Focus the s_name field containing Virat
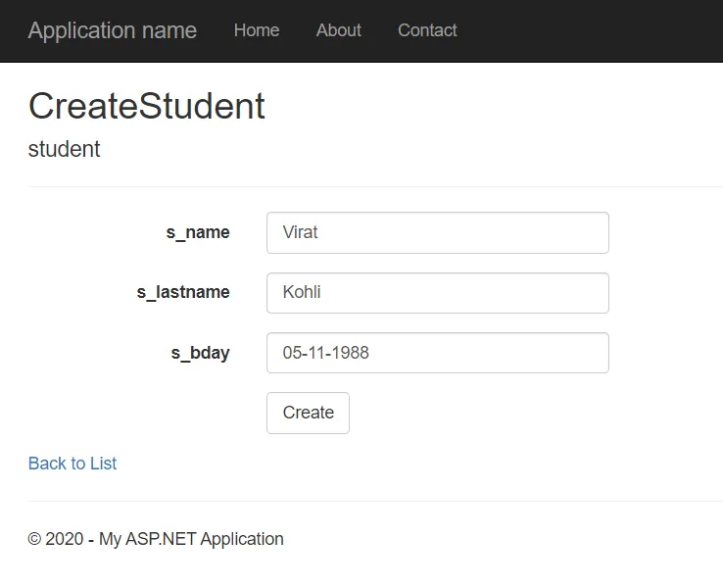Image resolution: width=723 pixels, height=588 pixels. (x=438, y=232)
